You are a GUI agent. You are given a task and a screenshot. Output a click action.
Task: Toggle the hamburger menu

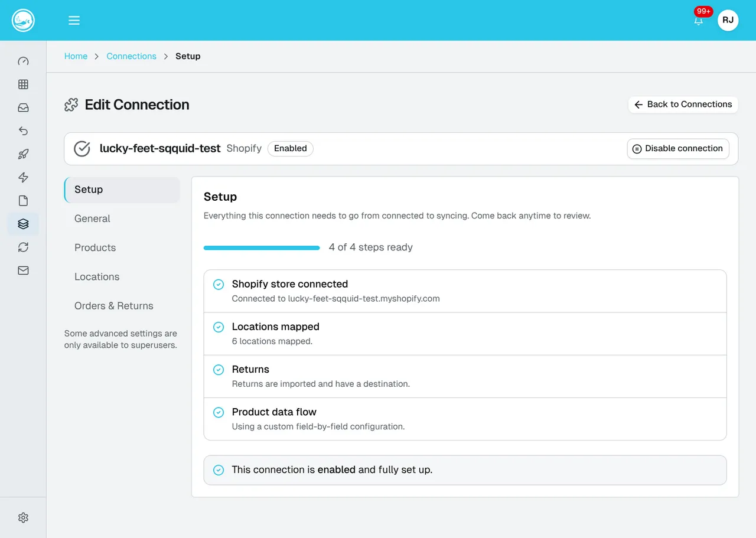(74, 20)
